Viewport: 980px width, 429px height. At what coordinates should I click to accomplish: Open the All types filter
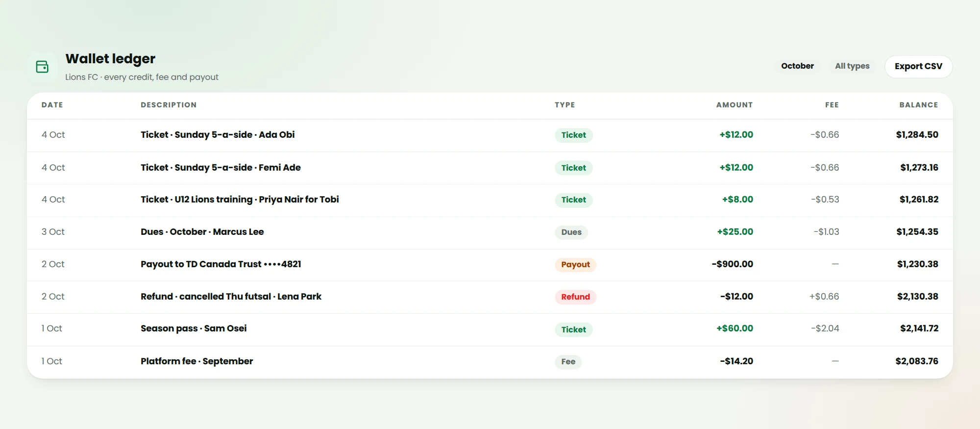click(852, 66)
